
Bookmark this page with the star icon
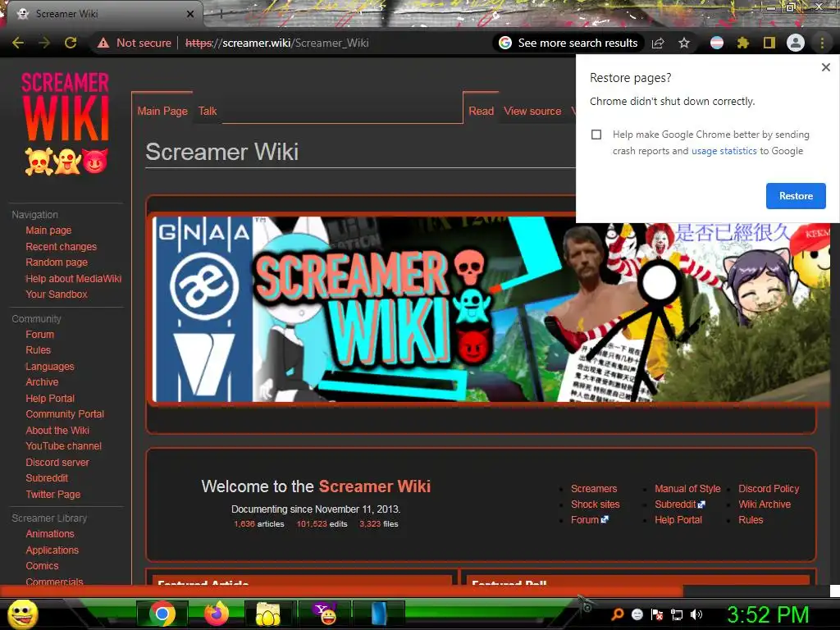coord(684,43)
